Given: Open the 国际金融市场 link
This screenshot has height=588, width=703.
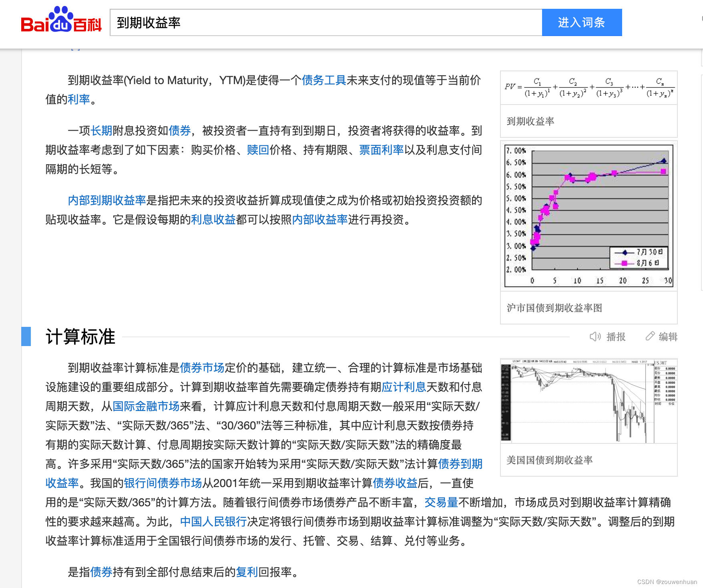Looking at the screenshot, I should pyautogui.click(x=146, y=406).
